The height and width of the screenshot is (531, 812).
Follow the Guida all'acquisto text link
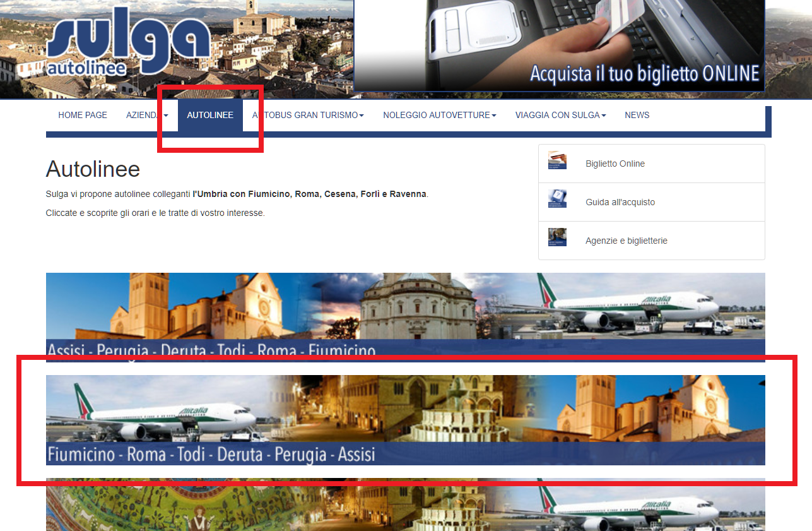[x=620, y=203]
